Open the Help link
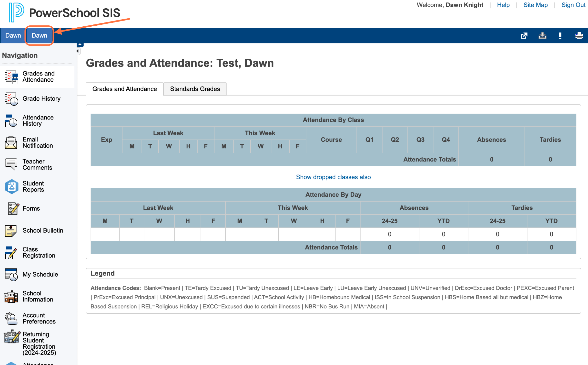 click(503, 5)
